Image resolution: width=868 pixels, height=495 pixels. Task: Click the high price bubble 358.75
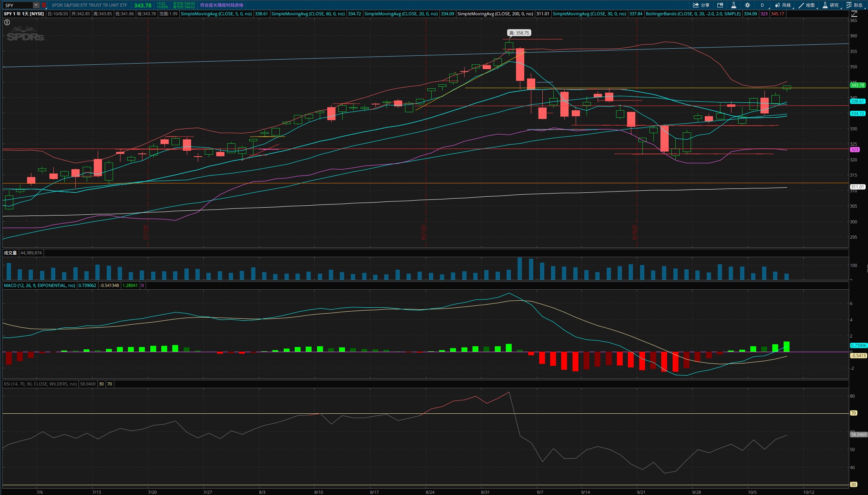(519, 33)
